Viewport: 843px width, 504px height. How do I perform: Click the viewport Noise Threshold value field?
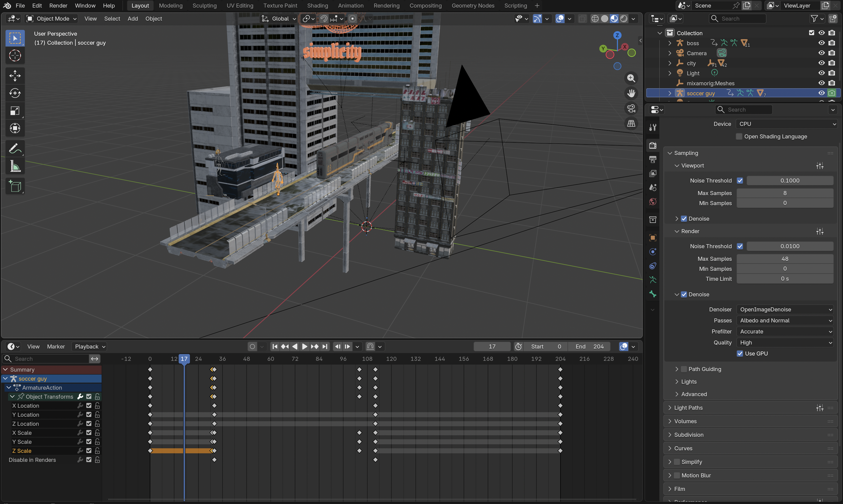pyautogui.click(x=790, y=180)
